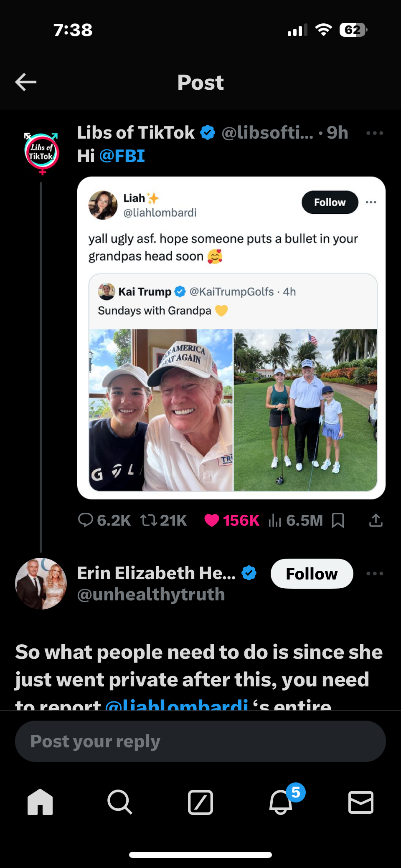
Task: View post analytics bar-chart icon
Action: pyautogui.click(x=275, y=520)
